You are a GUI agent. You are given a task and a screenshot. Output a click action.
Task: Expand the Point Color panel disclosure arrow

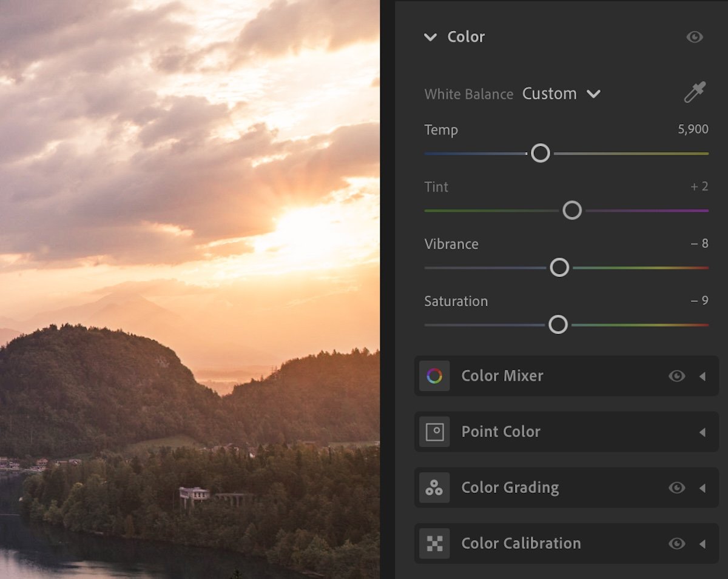click(x=704, y=432)
